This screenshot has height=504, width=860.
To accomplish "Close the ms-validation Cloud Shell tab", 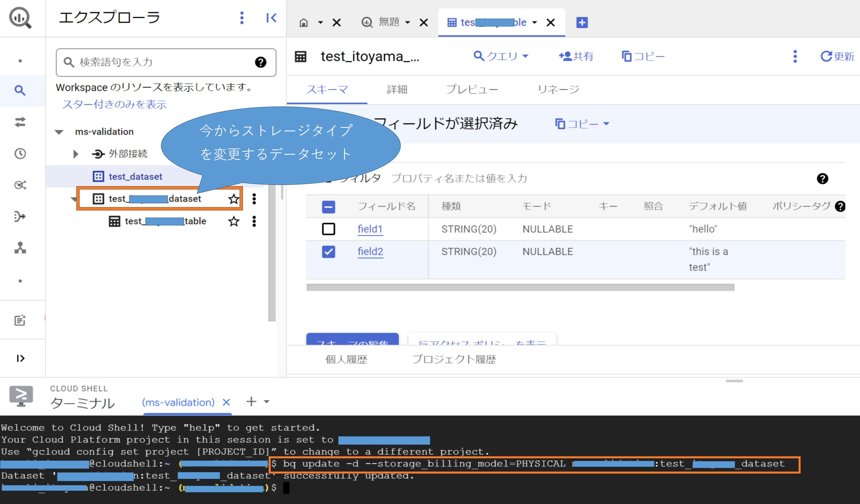I will [x=226, y=403].
